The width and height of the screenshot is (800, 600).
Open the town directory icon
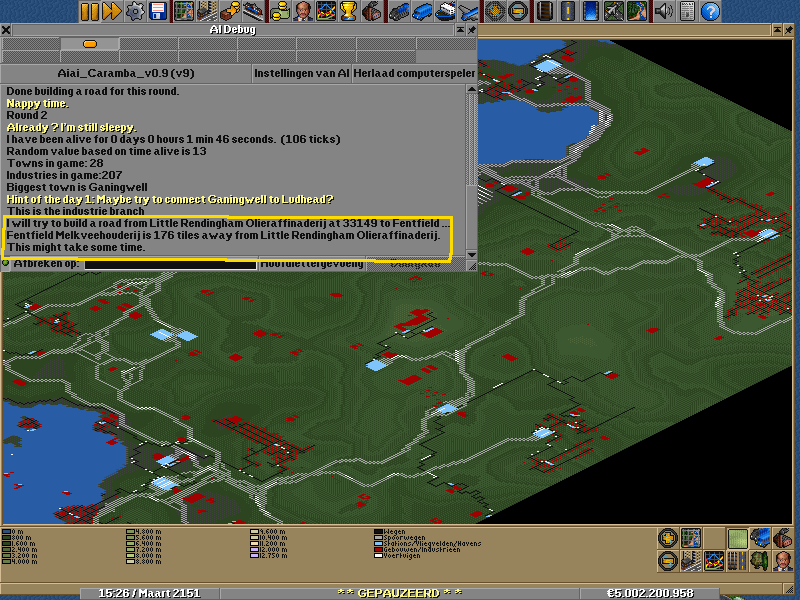coord(207,11)
